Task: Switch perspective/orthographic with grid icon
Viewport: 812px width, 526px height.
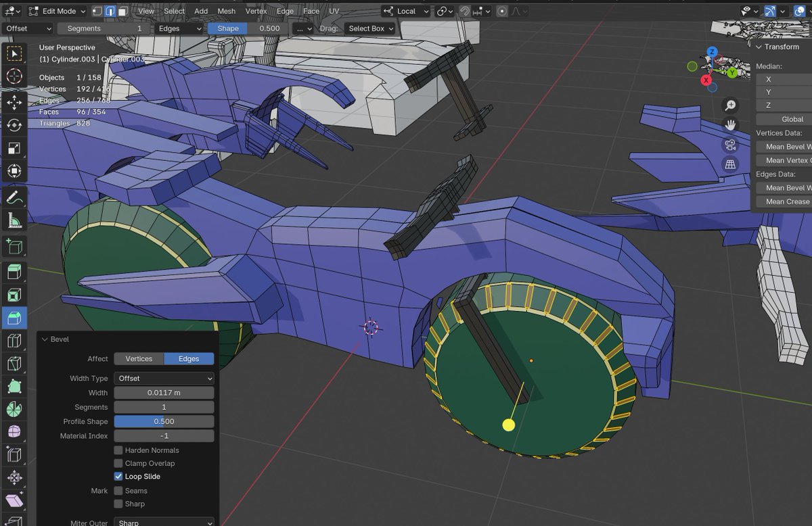Action: (x=730, y=164)
